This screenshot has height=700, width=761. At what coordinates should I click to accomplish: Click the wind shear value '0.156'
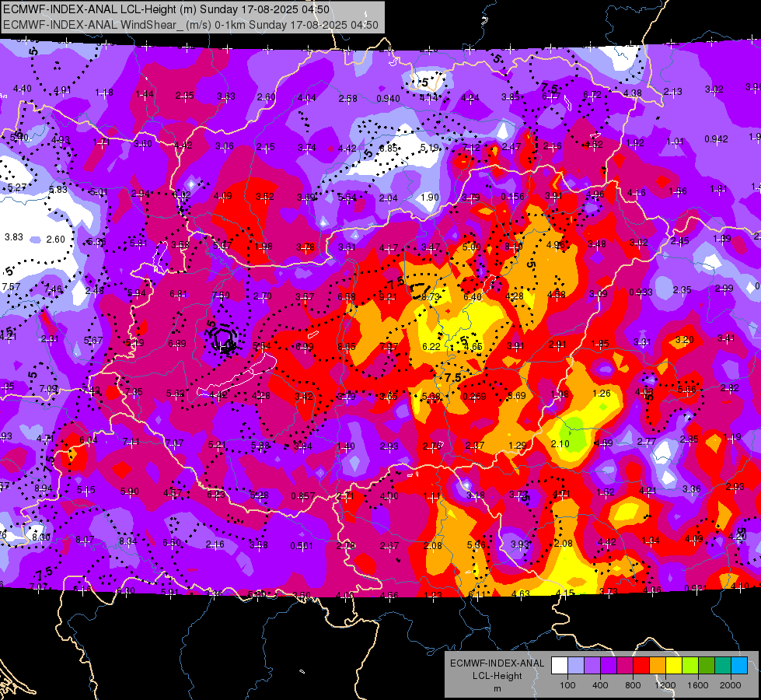[x=512, y=196]
